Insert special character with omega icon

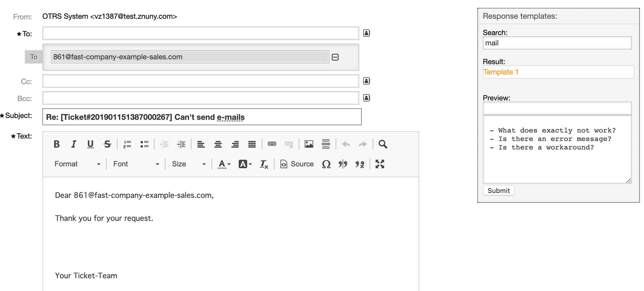click(326, 164)
